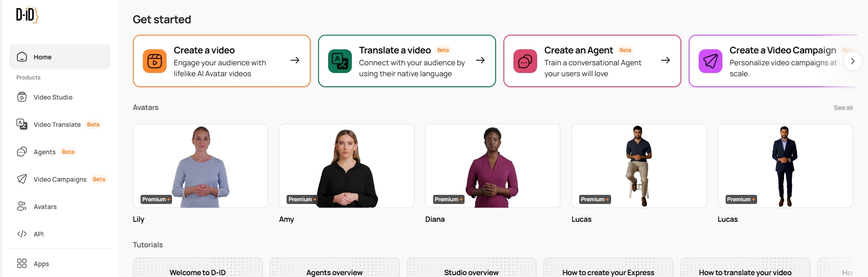Click the Beta badge next to Agents in sidebar
The height and width of the screenshot is (277, 868).
68,152
